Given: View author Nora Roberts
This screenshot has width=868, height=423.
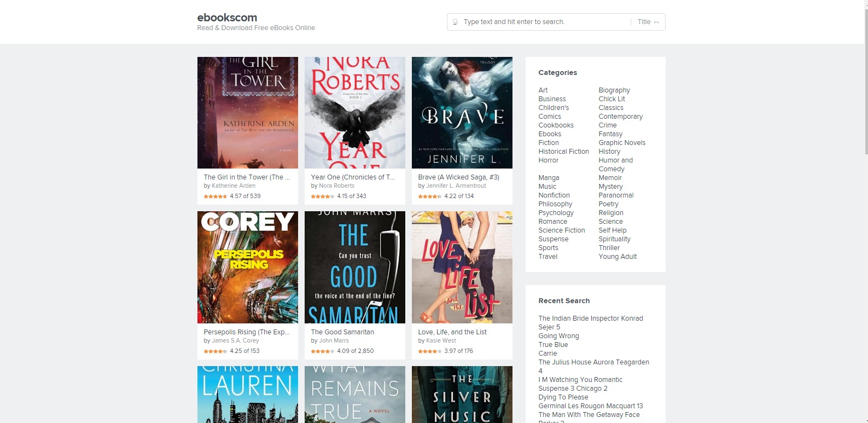Looking at the screenshot, I should tap(336, 186).
